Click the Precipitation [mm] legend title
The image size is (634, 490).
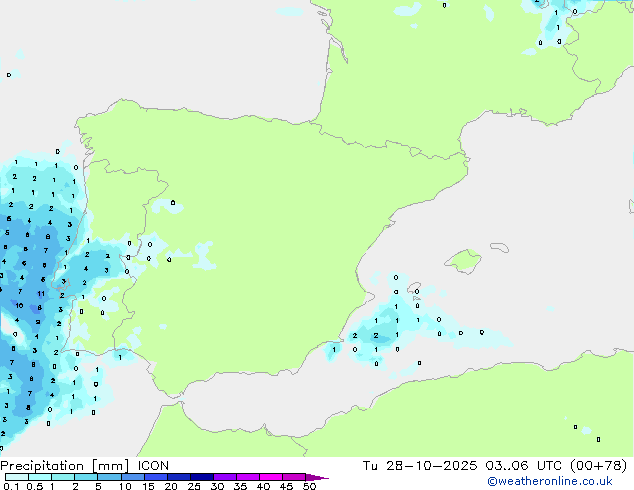click(60, 466)
